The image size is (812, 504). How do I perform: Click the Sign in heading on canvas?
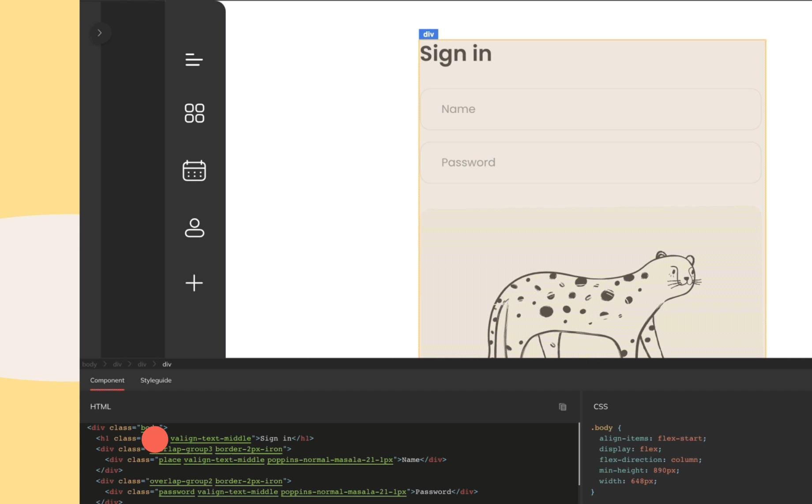pos(455,54)
